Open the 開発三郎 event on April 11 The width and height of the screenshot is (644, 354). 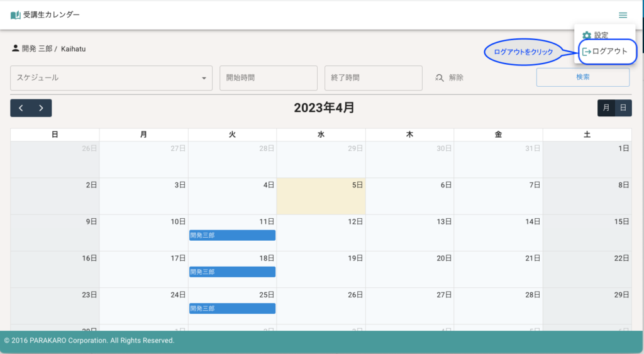232,235
